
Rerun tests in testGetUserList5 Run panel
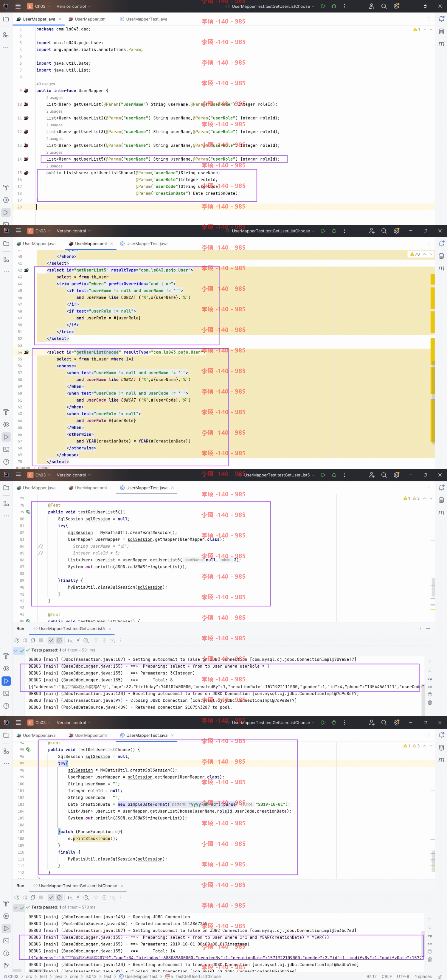click(17, 640)
